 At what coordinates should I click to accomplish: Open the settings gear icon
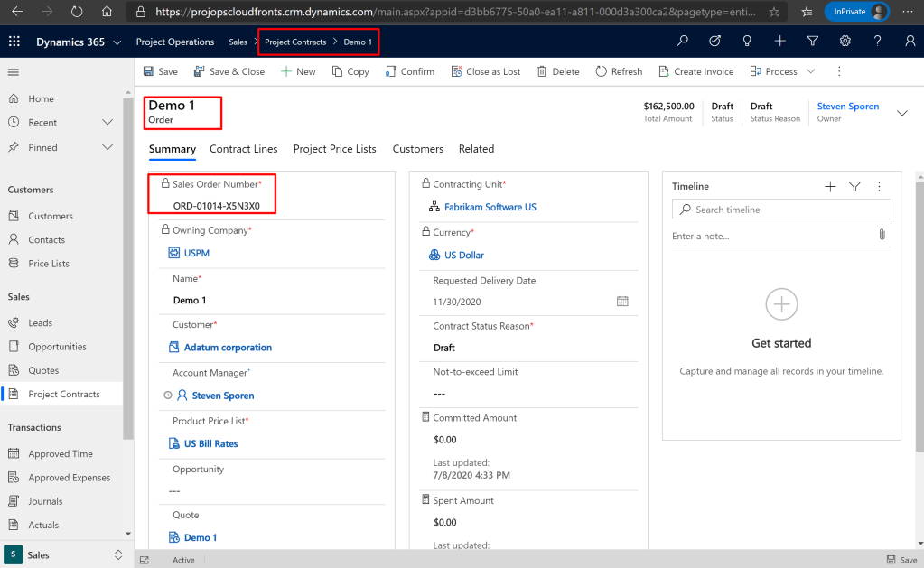pyautogui.click(x=845, y=42)
